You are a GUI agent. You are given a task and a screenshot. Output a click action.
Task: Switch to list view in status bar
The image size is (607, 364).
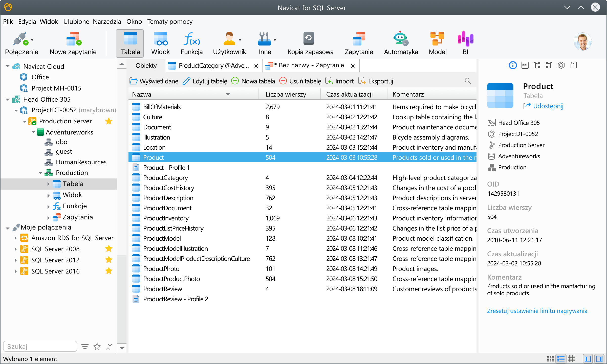[x=561, y=359]
